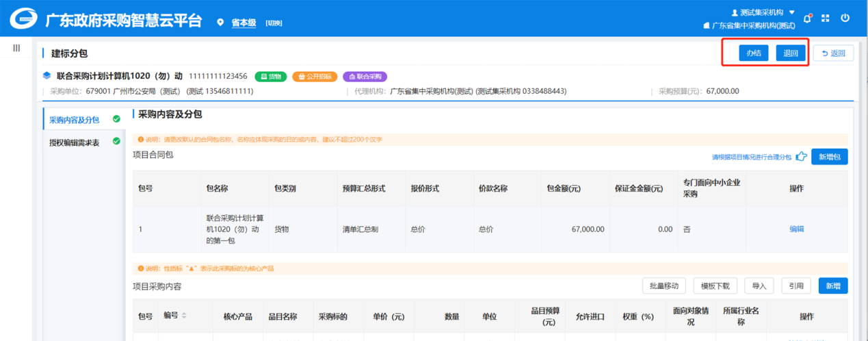
Task: Click the [切换] region switch link
Action: tap(274, 23)
